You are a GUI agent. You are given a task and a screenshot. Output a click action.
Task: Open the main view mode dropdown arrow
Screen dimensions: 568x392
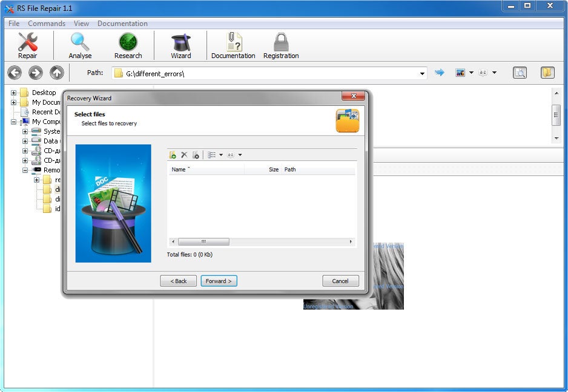pos(471,73)
